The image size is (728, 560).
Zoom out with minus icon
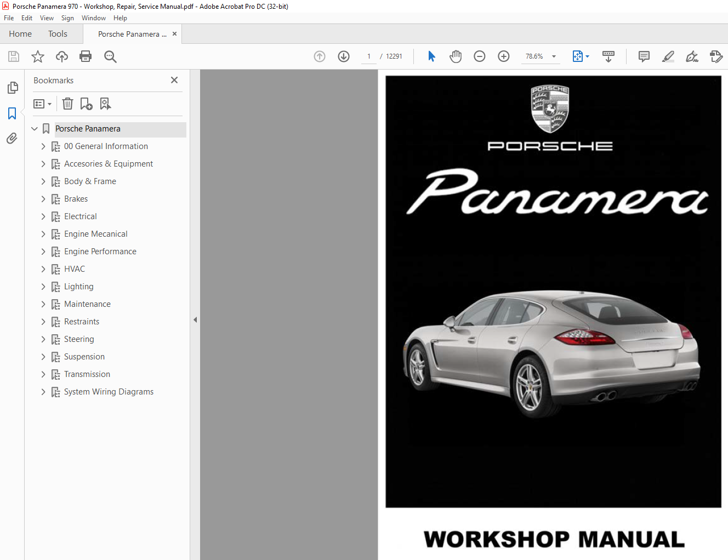coord(480,56)
